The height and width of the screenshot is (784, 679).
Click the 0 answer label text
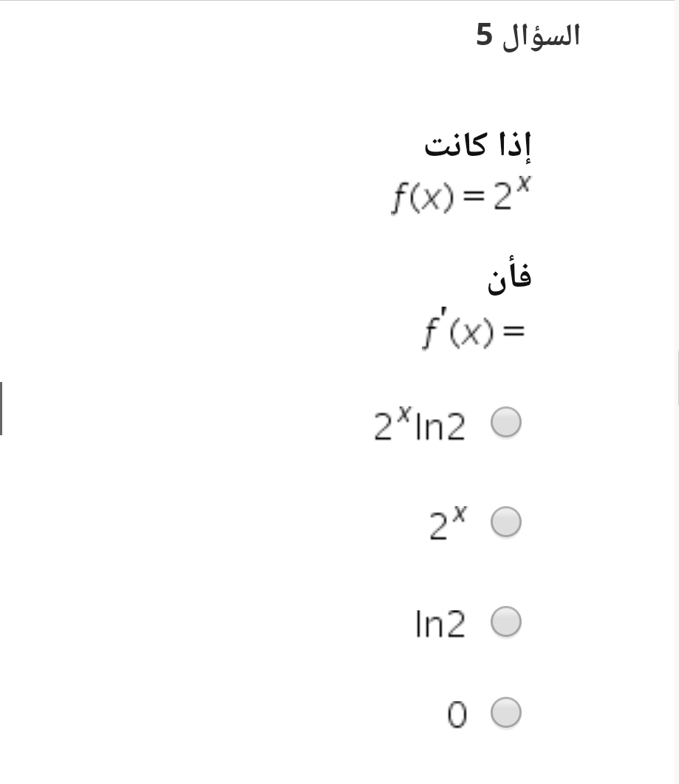457,714
